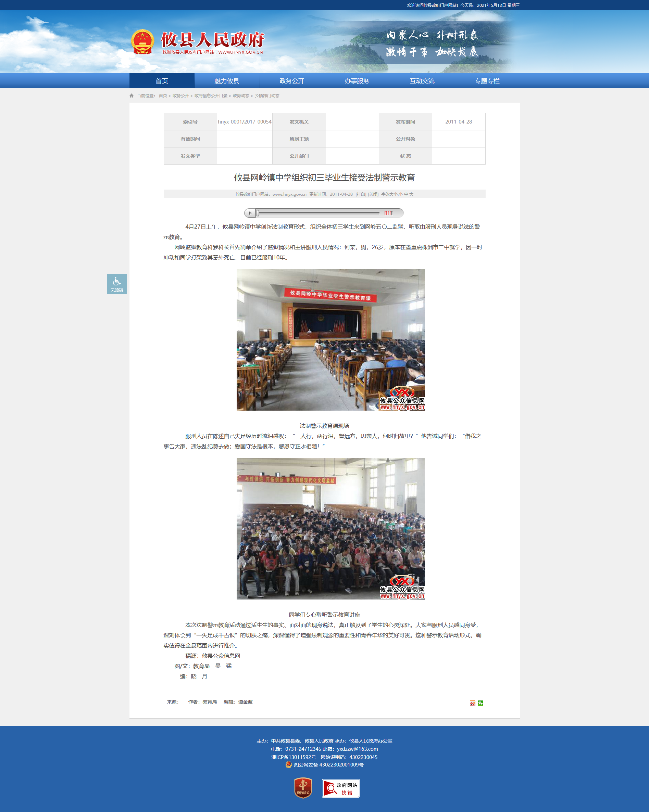649x812 pixels.
Task: Click the home icon in the breadcrumb
Action: (x=132, y=96)
